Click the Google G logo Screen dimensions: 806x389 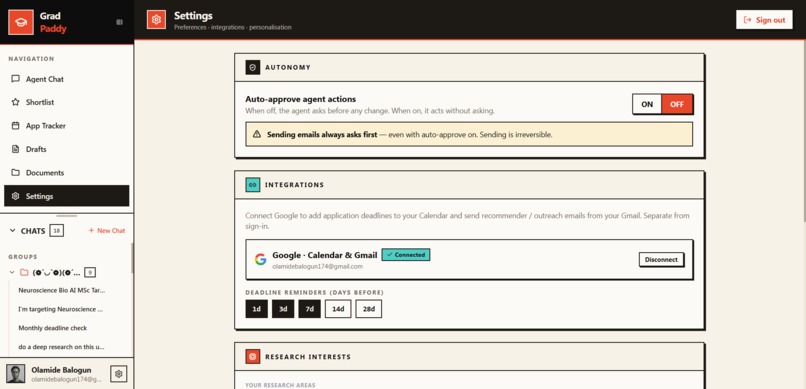click(x=261, y=260)
